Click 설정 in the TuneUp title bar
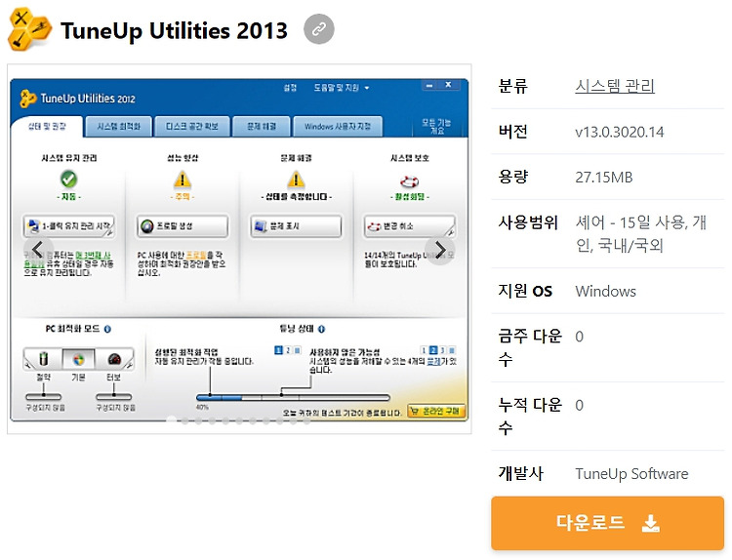The height and width of the screenshot is (560, 732). point(290,88)
